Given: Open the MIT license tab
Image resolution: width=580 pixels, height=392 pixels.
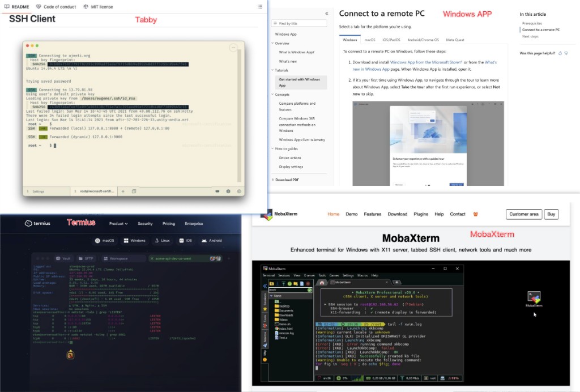Looking at the screenshot, I should pos(99,7).
